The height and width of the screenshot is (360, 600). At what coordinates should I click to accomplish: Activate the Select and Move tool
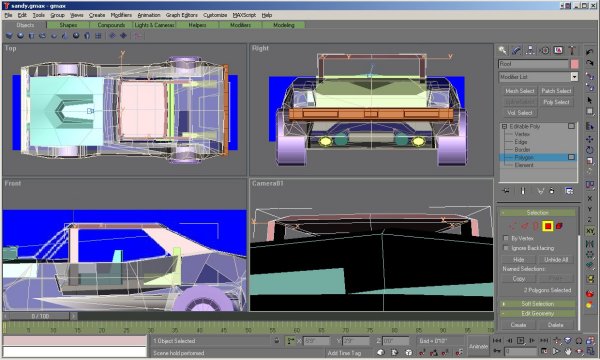pos(590,139)
